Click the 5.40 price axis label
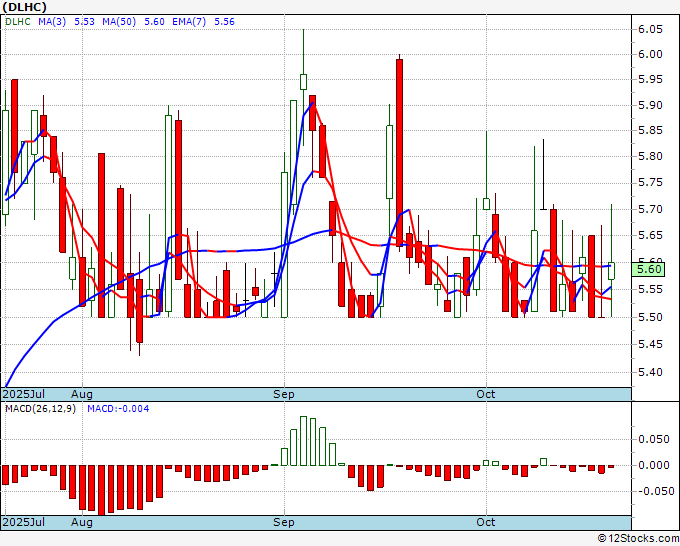 650,372
